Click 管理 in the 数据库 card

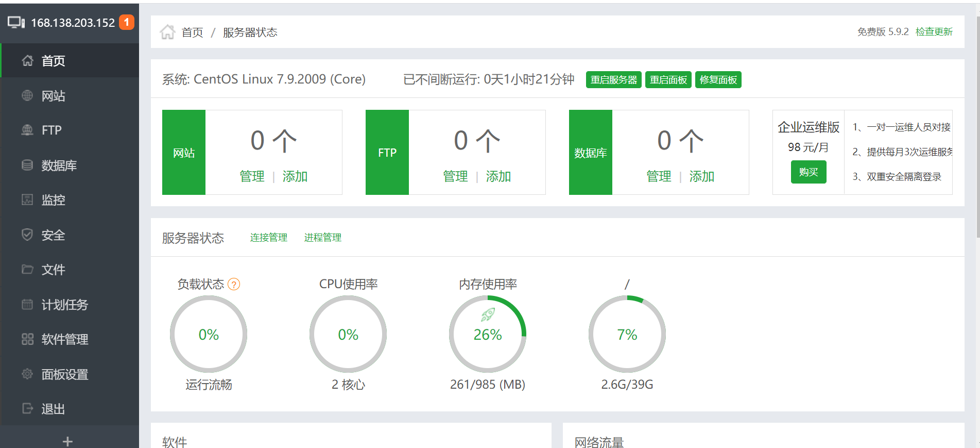coord(659,176)
